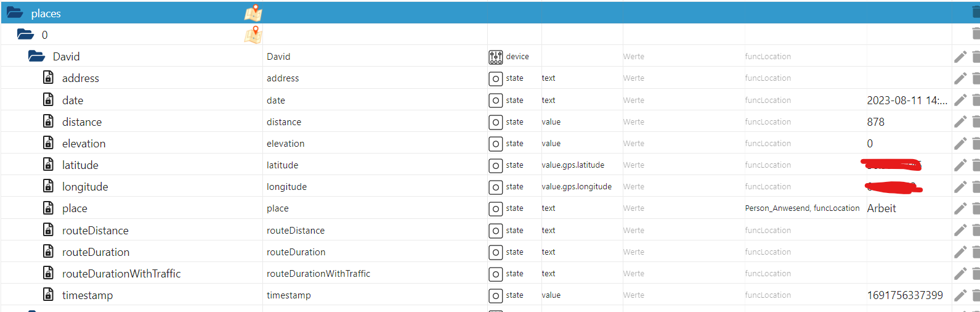Image resolution: width=980 pixels, height=312 pixels.
Task: Click the edit pencil for David device
Action: 960,57
